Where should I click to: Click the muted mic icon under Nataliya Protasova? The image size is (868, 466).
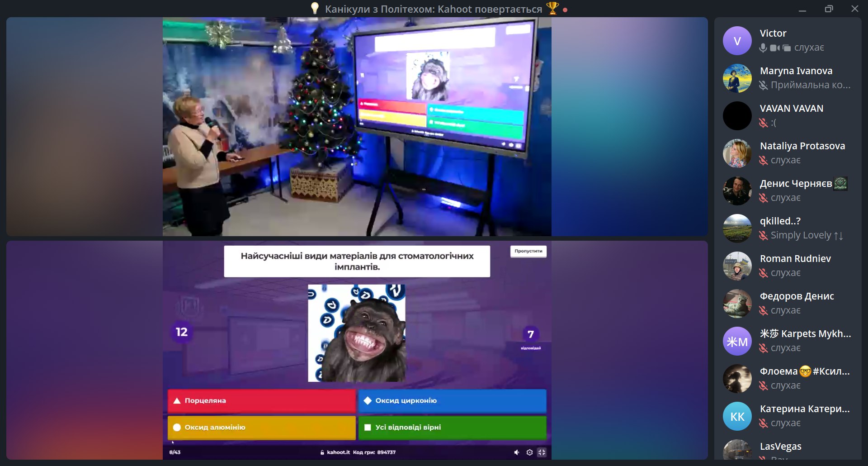(x=764, y=160)
